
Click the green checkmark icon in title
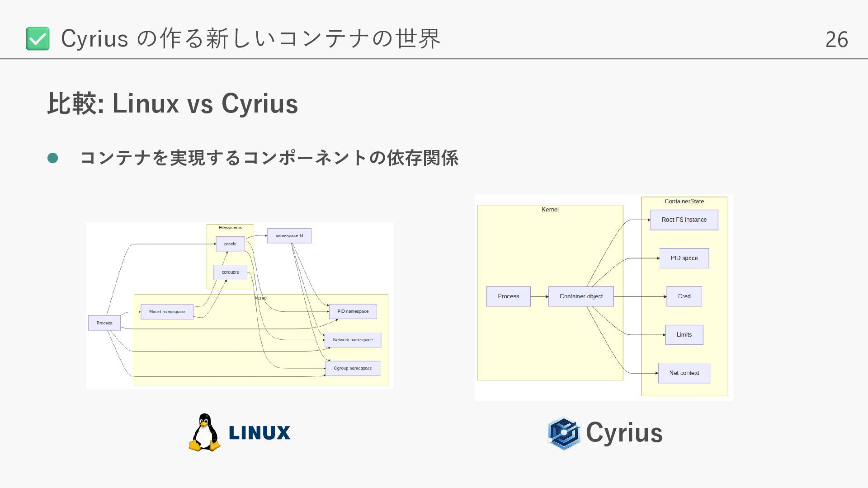click(x=38, y=38)
